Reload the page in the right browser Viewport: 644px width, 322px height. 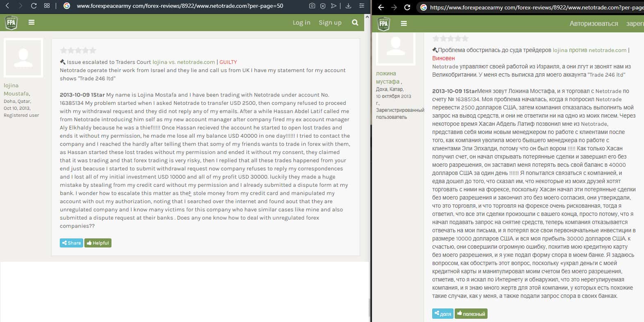[407, 7]
